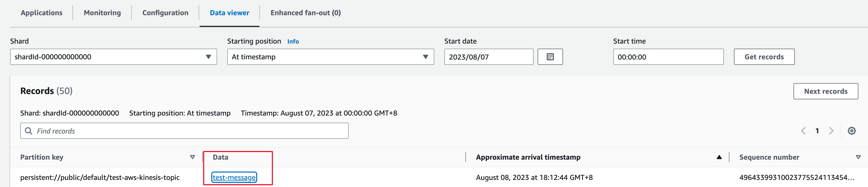Click Info link beside Starting position
This screenshot has width=868, height=187.
293,42
